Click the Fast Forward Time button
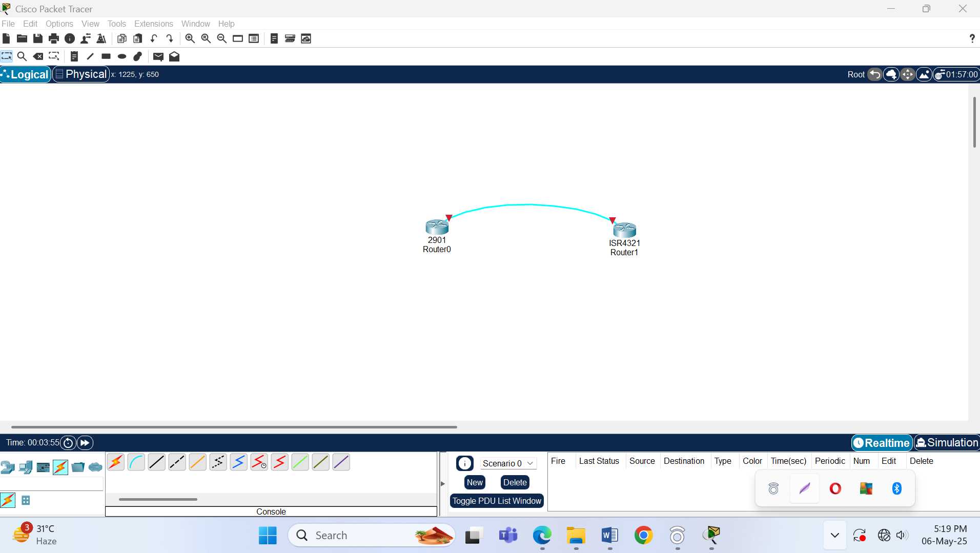 [85, 443]
